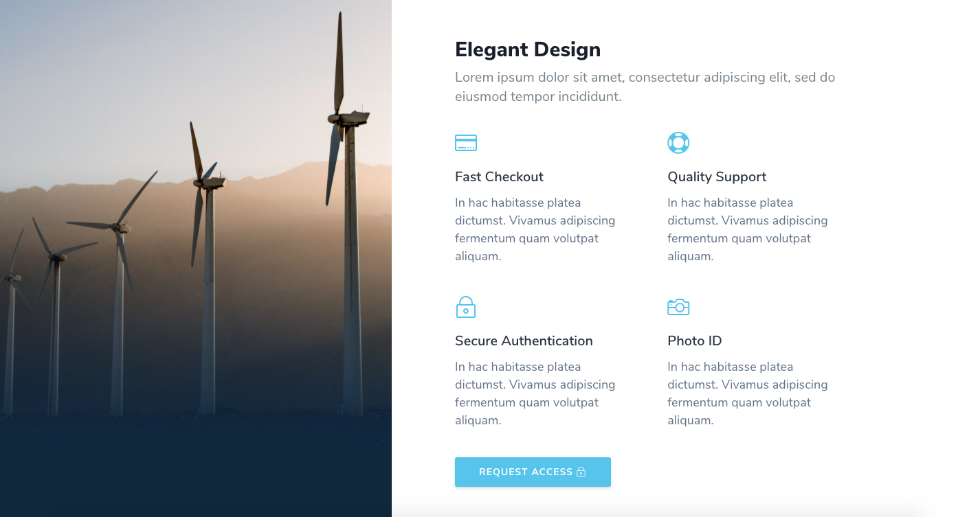The height and width of the screenshot is (517, 980).
Task: Click the description text under Photo ID
Action: point(747,393)
